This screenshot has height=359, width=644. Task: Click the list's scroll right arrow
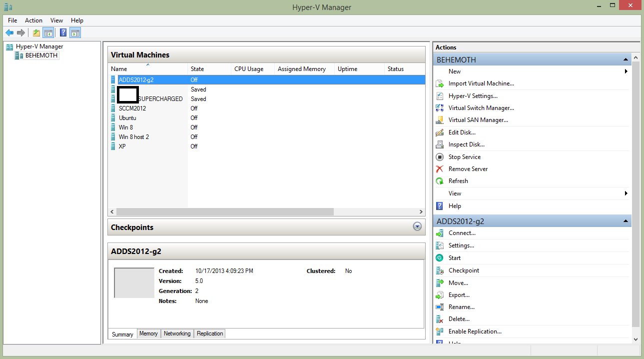tap(421, 212)
